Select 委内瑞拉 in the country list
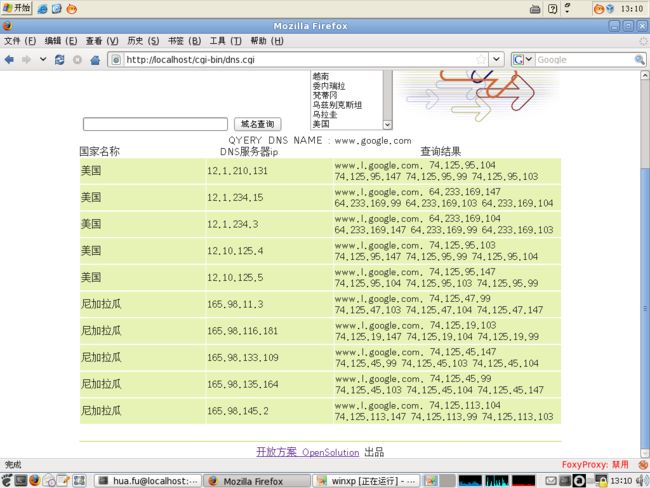Viewport: 650px width, 488px height. pyautogui.click(x=329, y=86)
